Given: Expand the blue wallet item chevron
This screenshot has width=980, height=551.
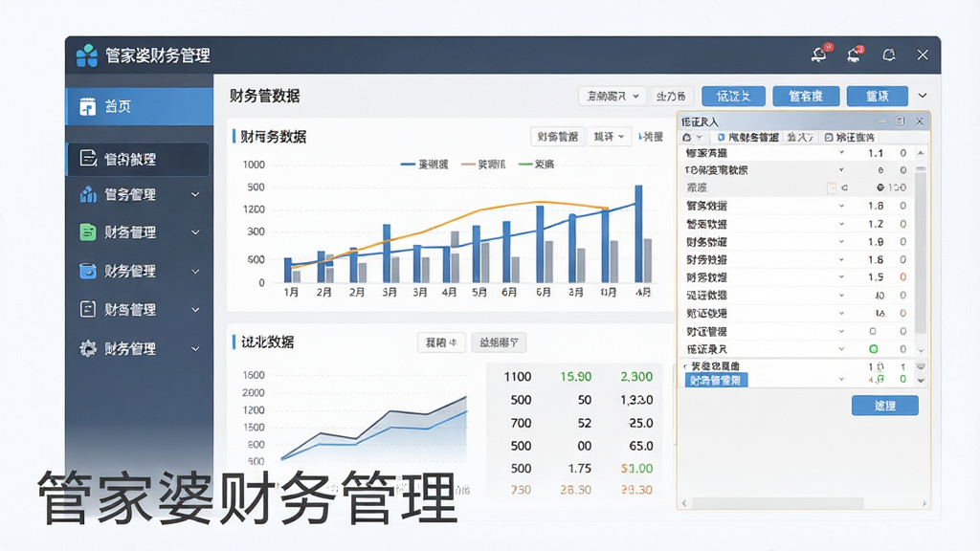Looking at the screenshot, I should tap(195, 271).
